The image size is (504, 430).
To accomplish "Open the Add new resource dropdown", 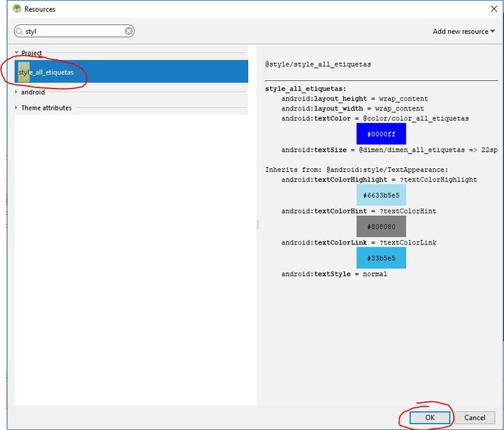I will [x=464, y=31].
